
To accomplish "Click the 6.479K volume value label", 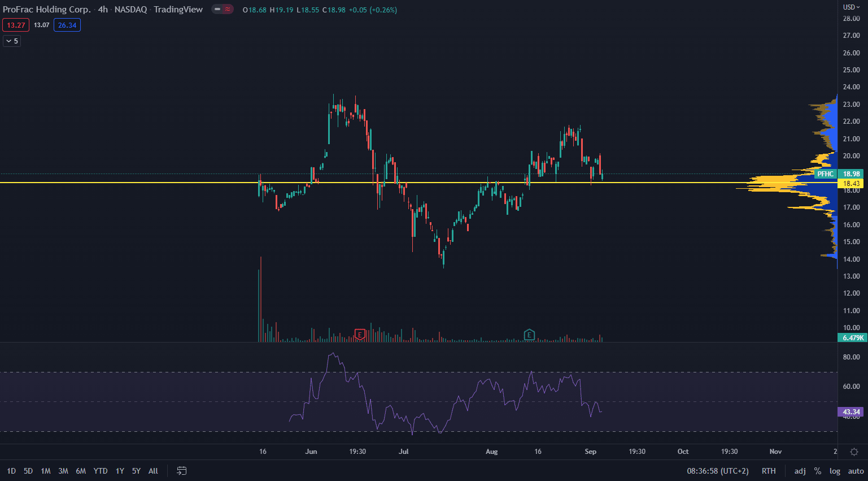I will 853,338.
